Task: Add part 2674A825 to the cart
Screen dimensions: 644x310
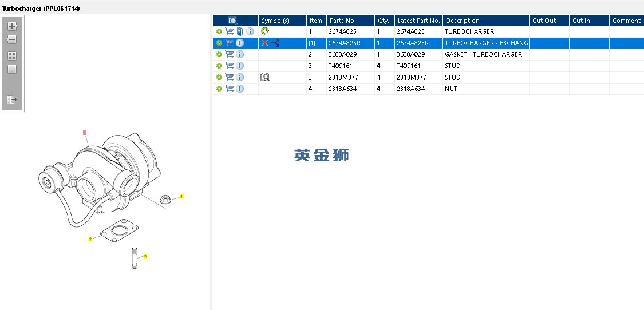Action: point(230,31)
